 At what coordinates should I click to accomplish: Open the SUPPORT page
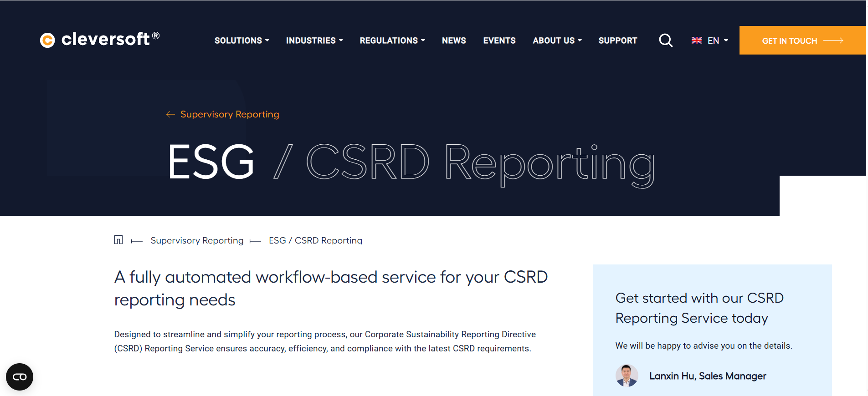[x=618, y=41]
